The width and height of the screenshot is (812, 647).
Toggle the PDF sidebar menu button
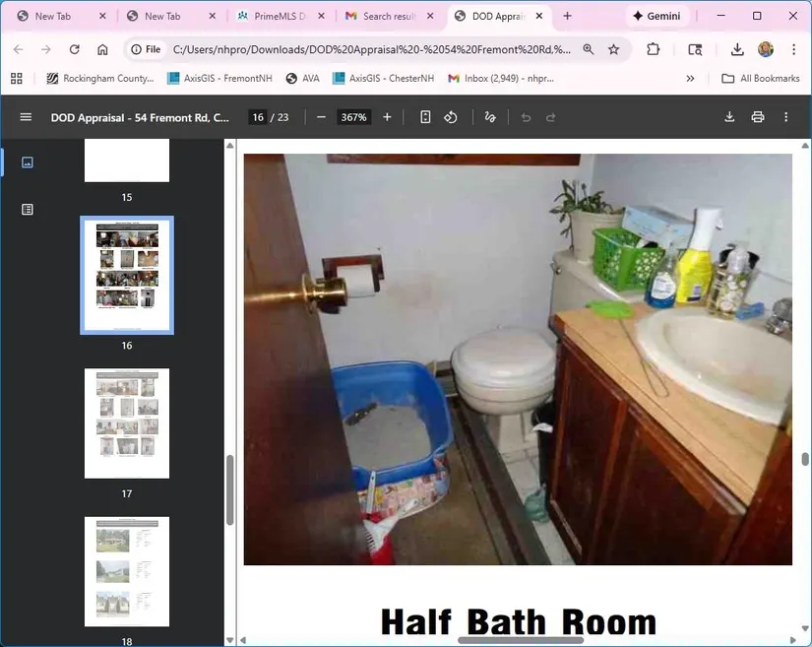26,117
